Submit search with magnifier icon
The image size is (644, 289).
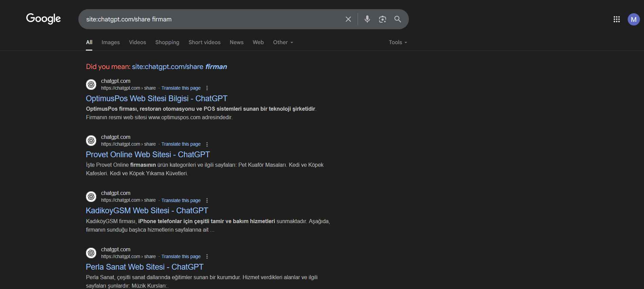pyautogui.click(x=398, y=19)
